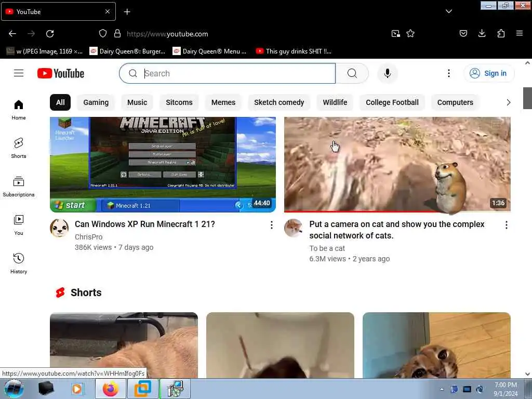Screen dimensions: 532x399
Task: Select the All filter chip
Action: [60, 102]
